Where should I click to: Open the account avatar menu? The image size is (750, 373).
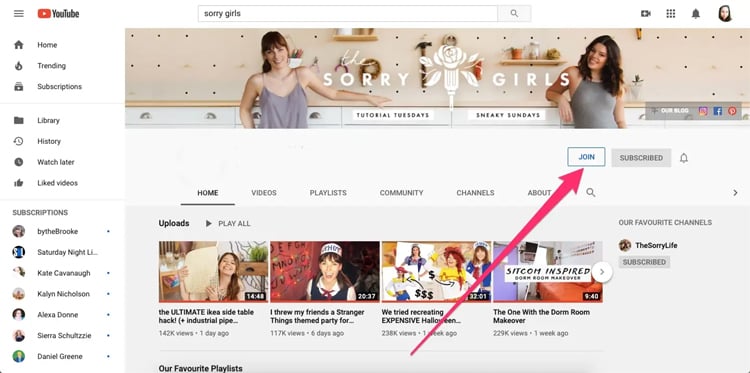pyautogui.click(x=725, y=13)
